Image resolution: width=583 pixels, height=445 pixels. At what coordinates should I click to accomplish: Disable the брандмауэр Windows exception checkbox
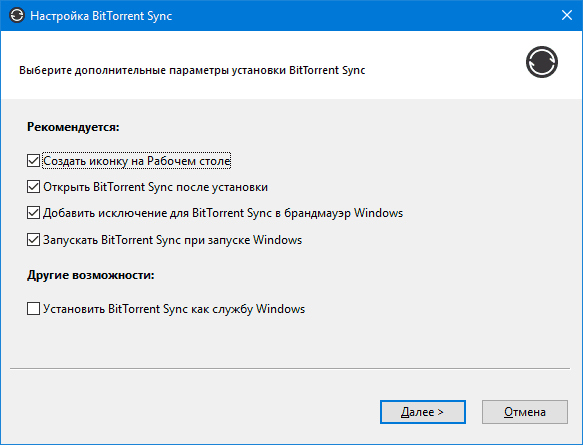(x=33, y=213)
